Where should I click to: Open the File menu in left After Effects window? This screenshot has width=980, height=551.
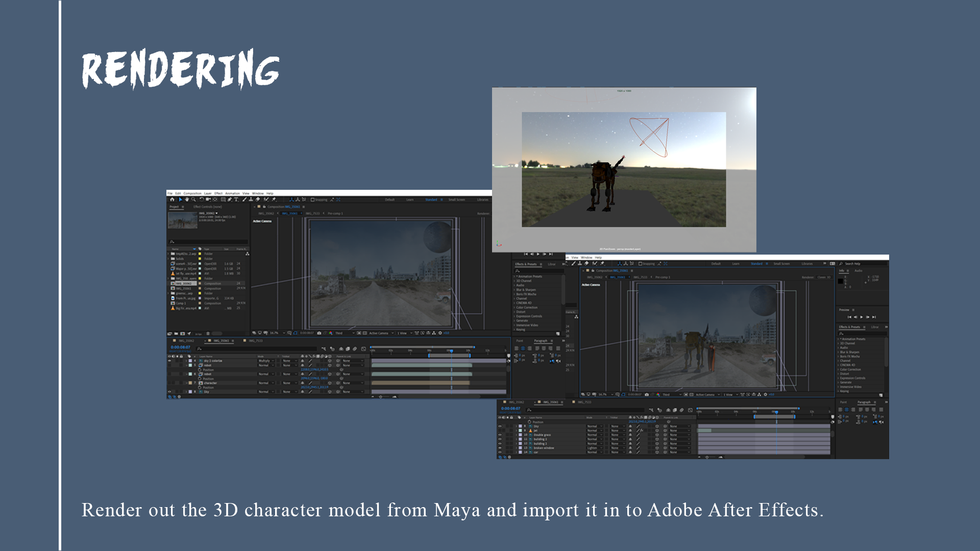tap(170, 193)
